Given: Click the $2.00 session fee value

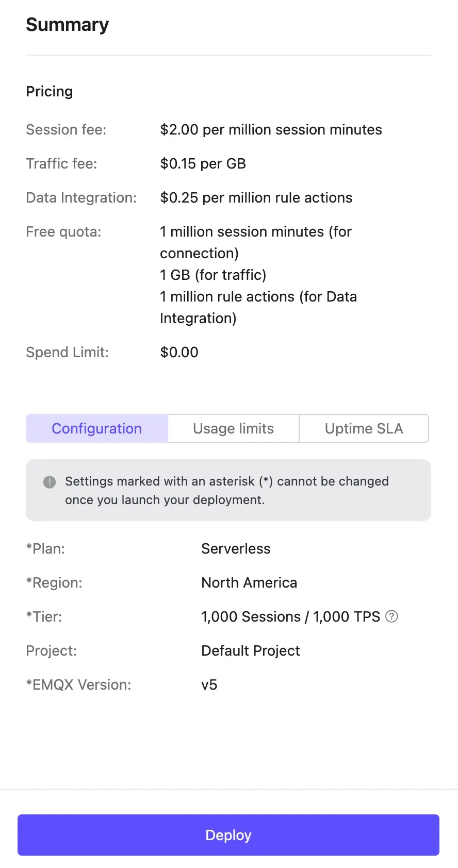Looking at the screenshot, I should pyautogui.click(x=271, y=129).
